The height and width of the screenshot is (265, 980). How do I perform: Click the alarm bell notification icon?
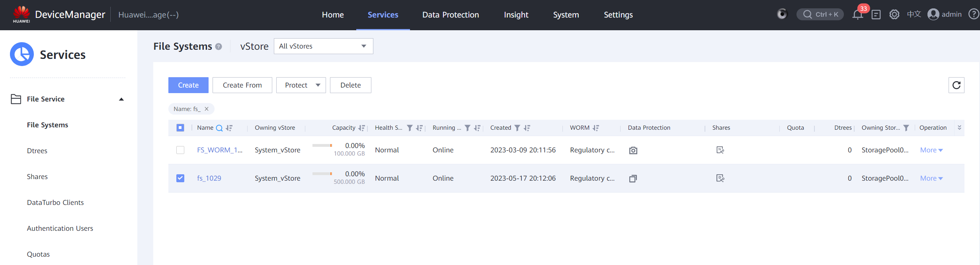coord(857,15)
